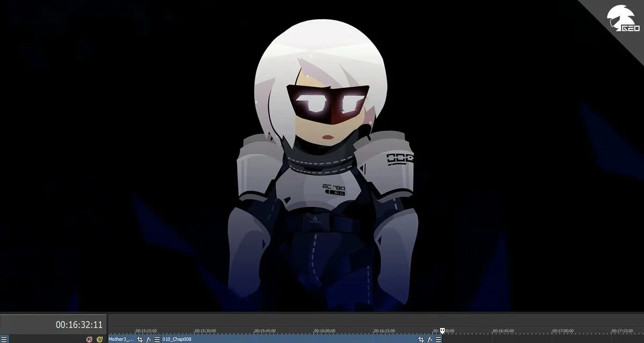Jump to 00:17:00:00 on the ruler

click(x=563, y=331)
